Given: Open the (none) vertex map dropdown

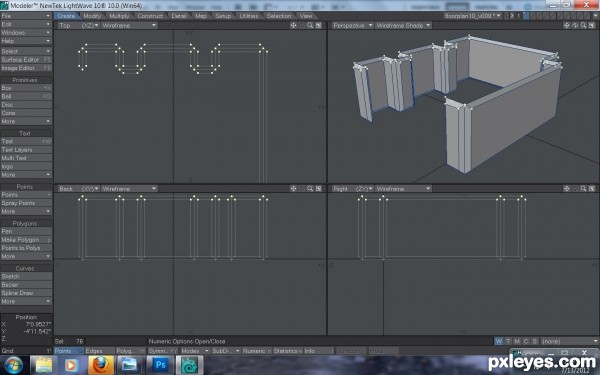Looking at the screenshot, I should 569,341.
